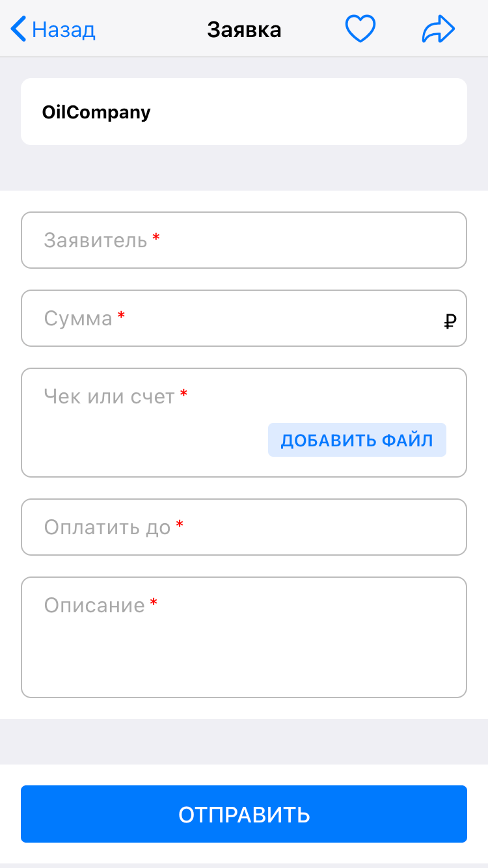488x868 pixels.
Task: Tap the required asterisk after Чек или счет
Action: (x=183, y=394)
